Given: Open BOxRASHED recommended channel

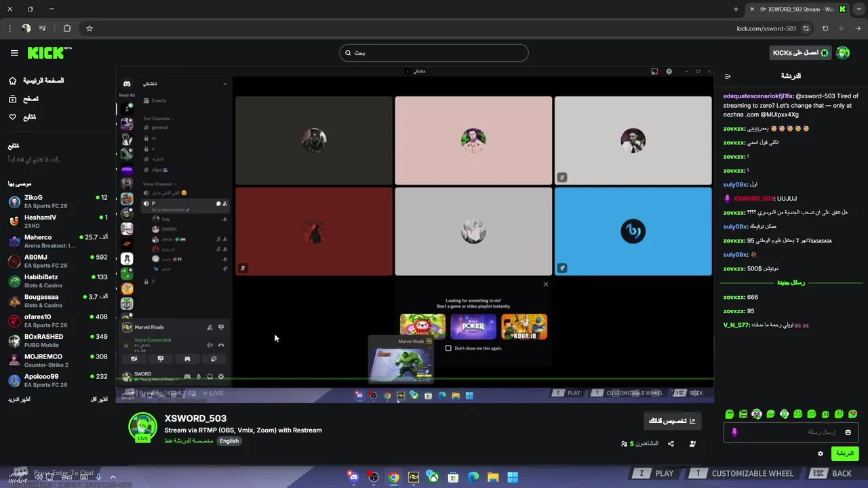Looking at the screenshot, I should (x=58, y=340).
